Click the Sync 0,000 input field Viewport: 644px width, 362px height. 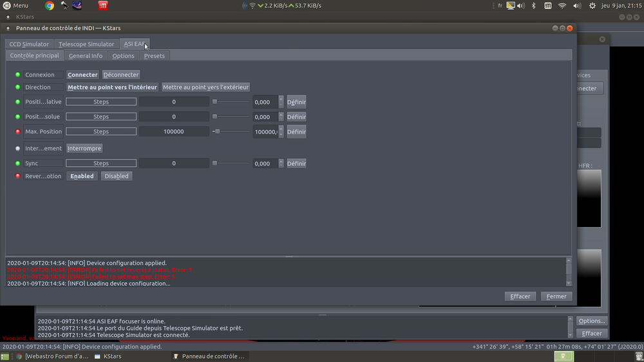(x=265, y=164)
